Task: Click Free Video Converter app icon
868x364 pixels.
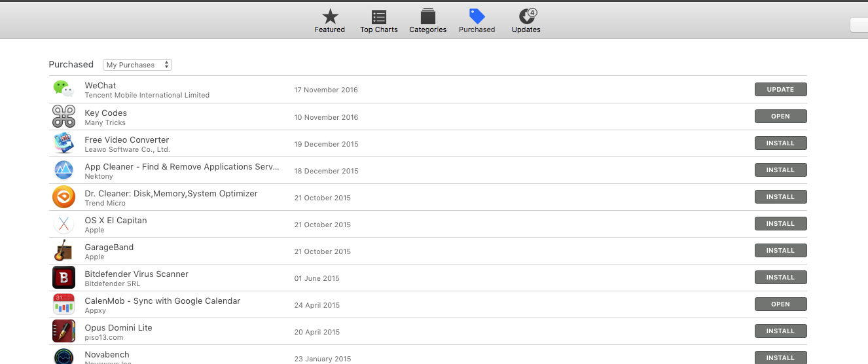Action: coord(63,143)
